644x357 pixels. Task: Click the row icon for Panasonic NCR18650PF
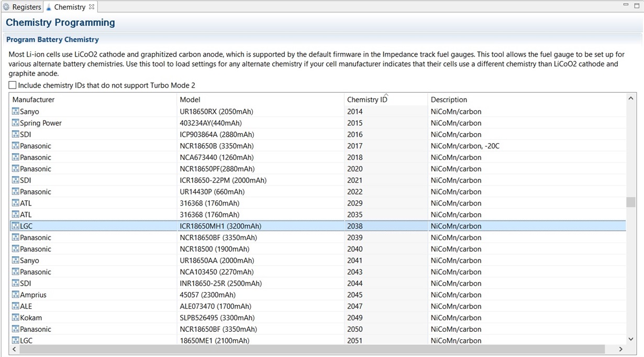15,169
